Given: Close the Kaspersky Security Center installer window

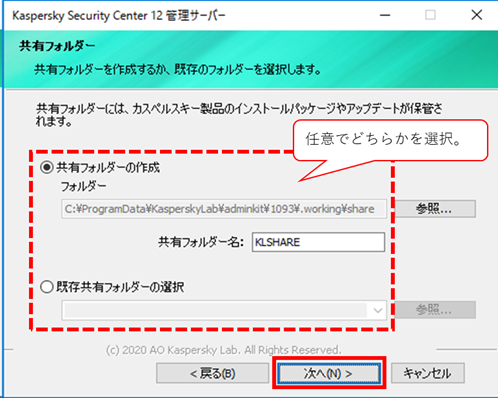Looking at the screenshot, I should click(477, 15).
